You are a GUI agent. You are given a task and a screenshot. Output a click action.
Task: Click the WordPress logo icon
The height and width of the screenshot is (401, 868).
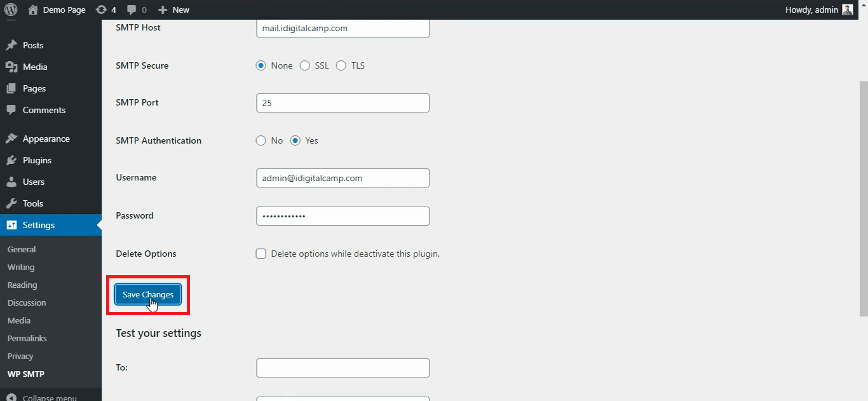pyautogui.click(x=11, y=10)
